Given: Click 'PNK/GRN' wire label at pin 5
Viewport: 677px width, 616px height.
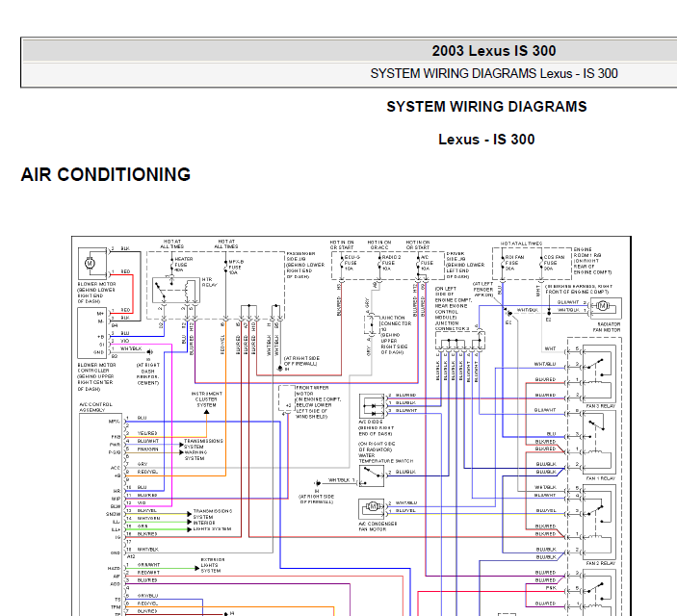Looking at the screenshot, I should point(147,449).
